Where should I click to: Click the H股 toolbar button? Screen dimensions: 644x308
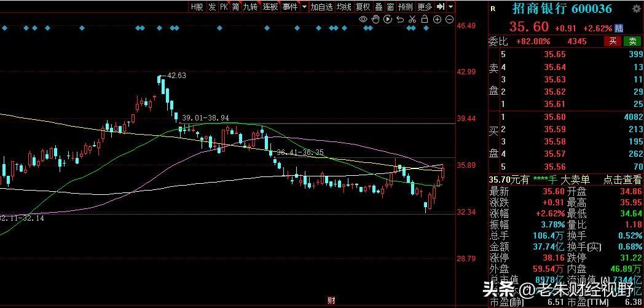[x=197, y=7]
